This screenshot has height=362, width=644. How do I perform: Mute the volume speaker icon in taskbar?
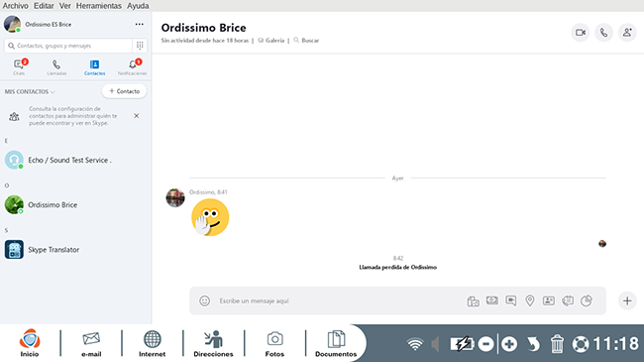pyautogui.click(x=435, y=344)
